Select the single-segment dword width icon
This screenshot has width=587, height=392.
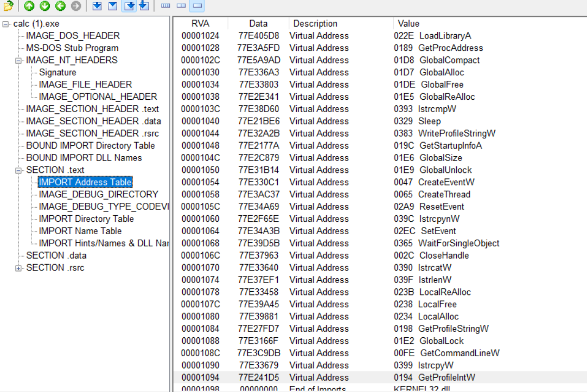(197, 5)
